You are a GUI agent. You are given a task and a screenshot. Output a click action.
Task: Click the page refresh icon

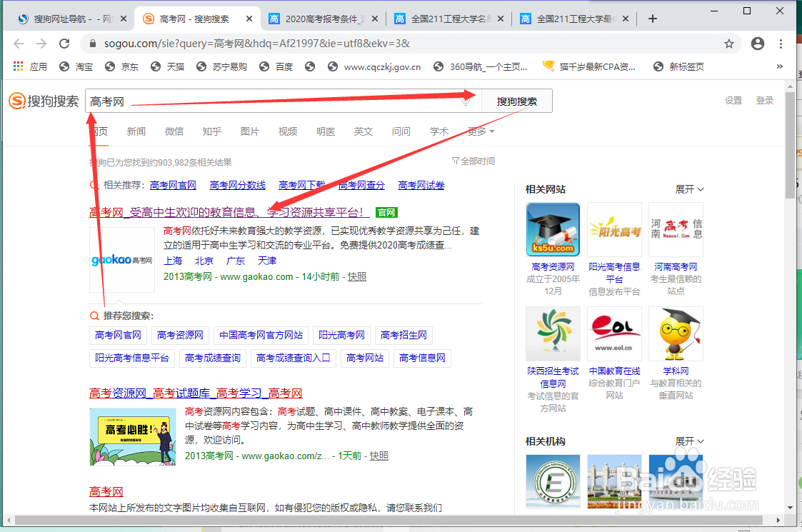coord(64,44)
